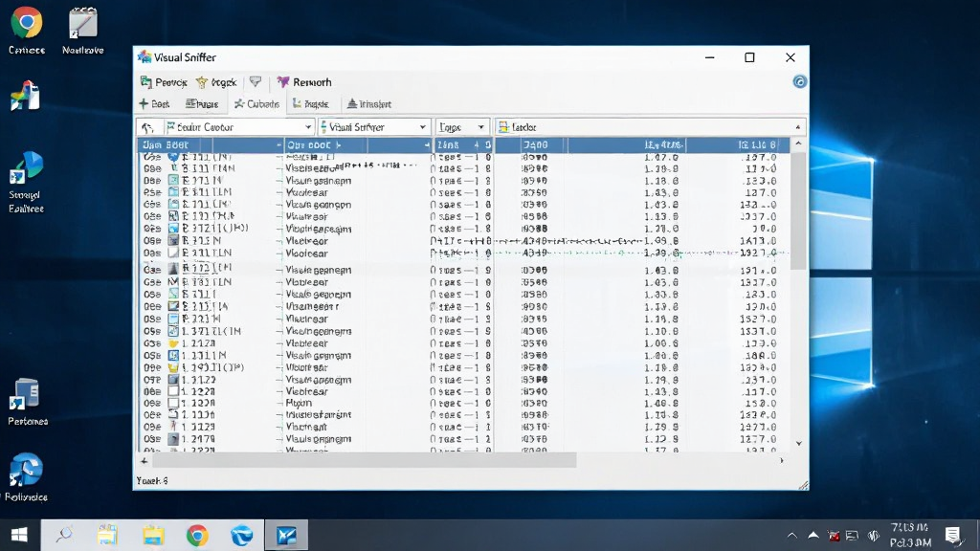Image resolution: width=980 pixels, height=551 pixels.
Task: Open the Irinsfert tab with triangle icon
Action: click(x=368, y=103)
